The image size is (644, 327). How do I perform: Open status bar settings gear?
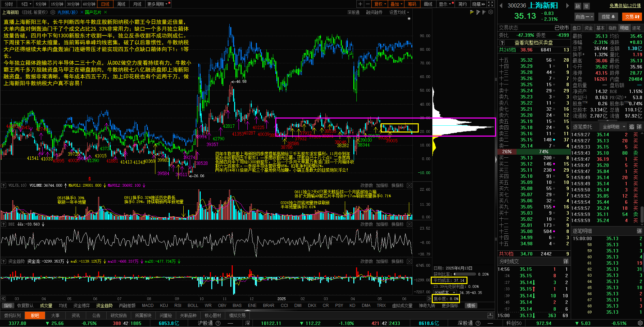click(x=640, y=323)
